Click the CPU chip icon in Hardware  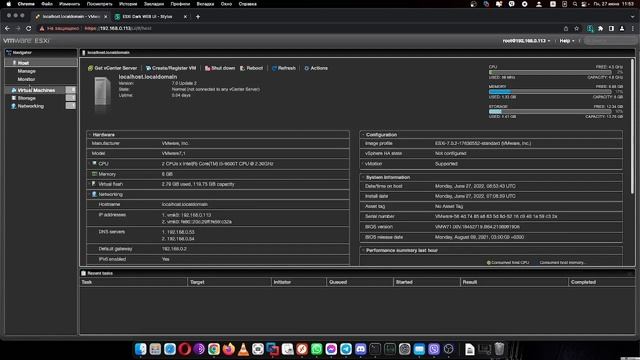94,163
